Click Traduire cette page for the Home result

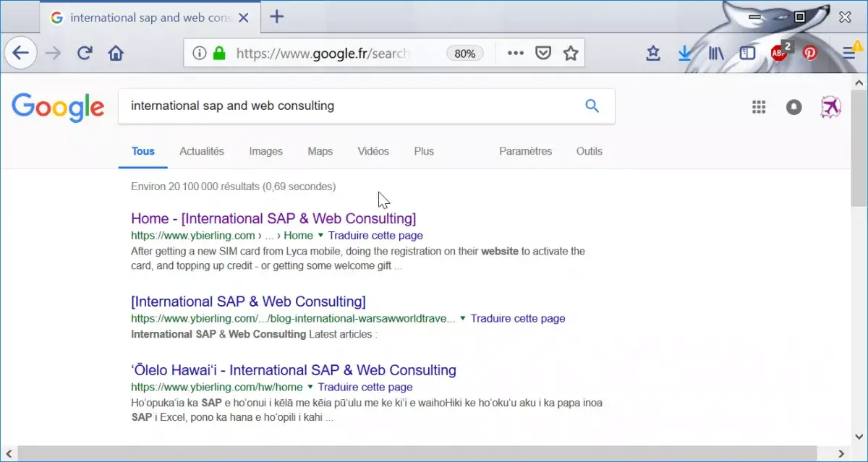[x=375, y=236]
